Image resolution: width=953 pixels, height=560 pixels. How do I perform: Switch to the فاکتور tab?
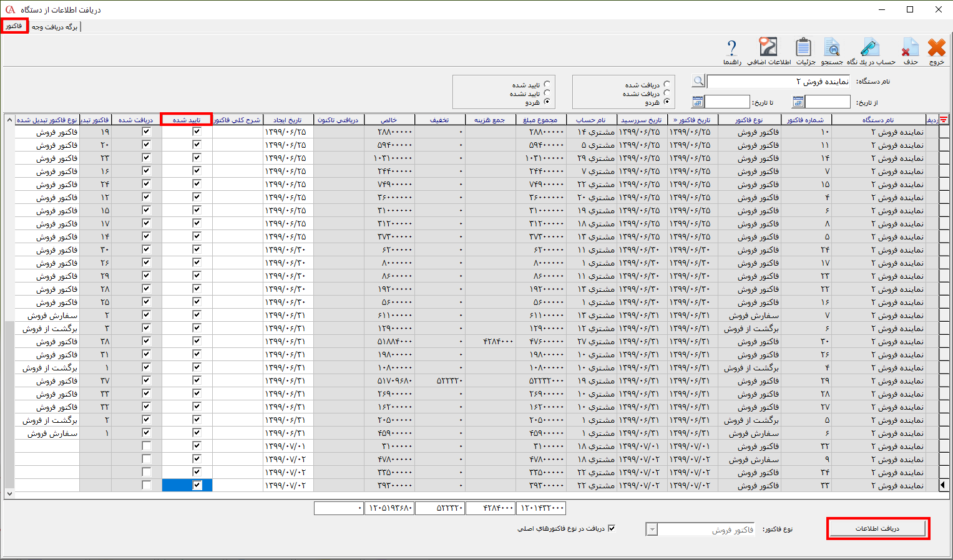click(x=14, y=26)
